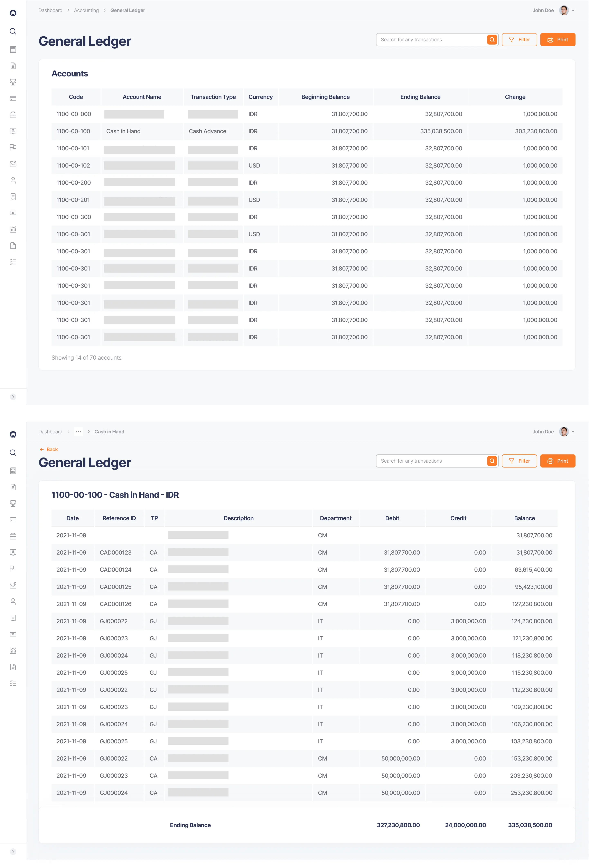Click the Print button on the Accounts page
This screenshot has width=589, height=868.
(x=558, y=40)
